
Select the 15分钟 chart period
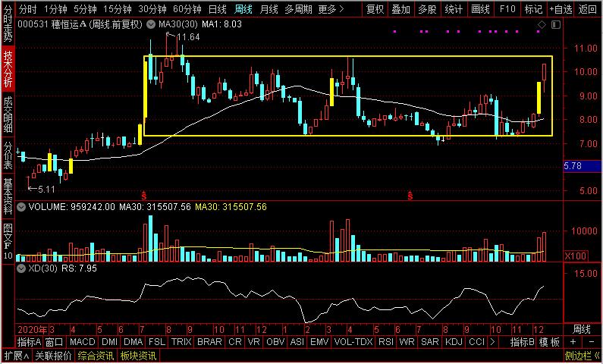click(118, 9)
